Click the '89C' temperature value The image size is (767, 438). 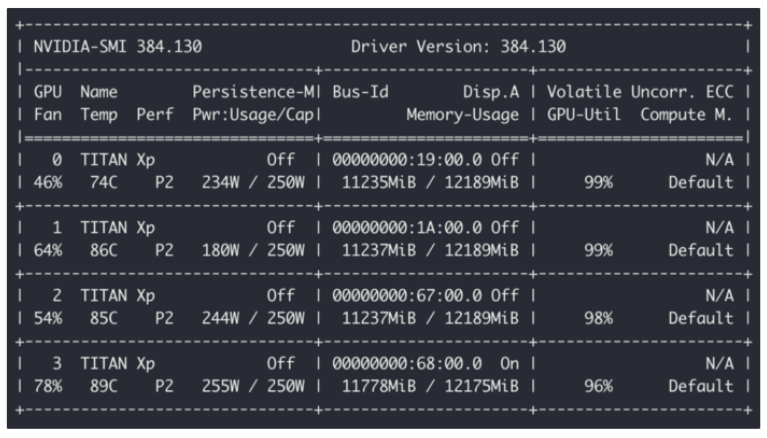[104, 387]
